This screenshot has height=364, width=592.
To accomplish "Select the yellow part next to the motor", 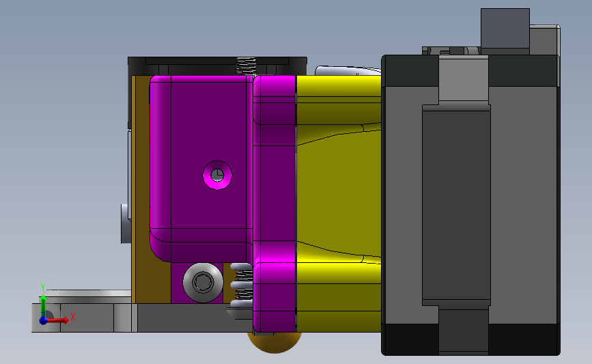I will (x=339, y=204).
